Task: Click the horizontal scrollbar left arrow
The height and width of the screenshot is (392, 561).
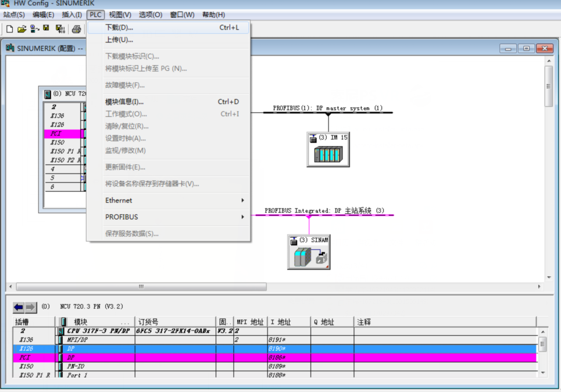Action: pyautogui.click(x=10, y=286)
